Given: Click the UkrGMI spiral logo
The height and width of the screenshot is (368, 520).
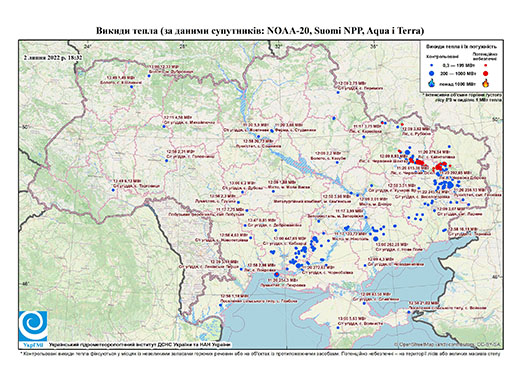Looking at the screenshot, I should click(33, 326).
